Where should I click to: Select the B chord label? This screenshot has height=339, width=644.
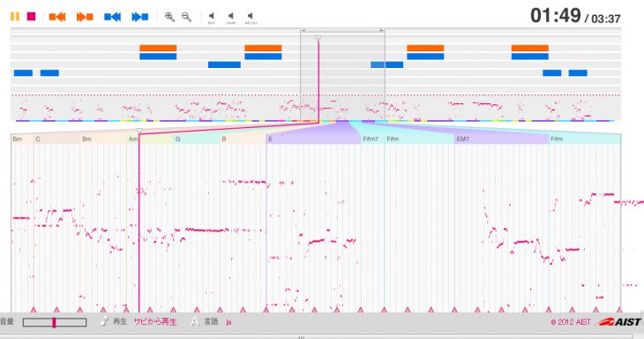(224, 139)
